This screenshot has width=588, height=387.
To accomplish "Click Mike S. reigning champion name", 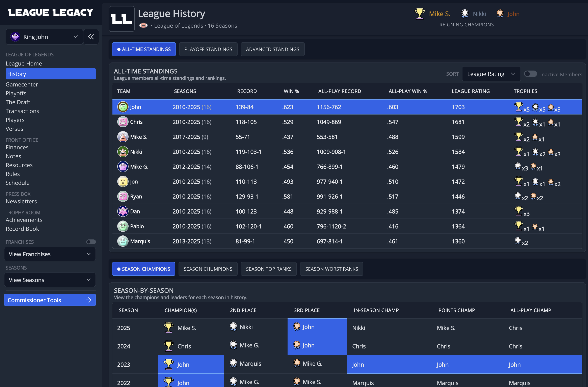I will click(439, 14).
